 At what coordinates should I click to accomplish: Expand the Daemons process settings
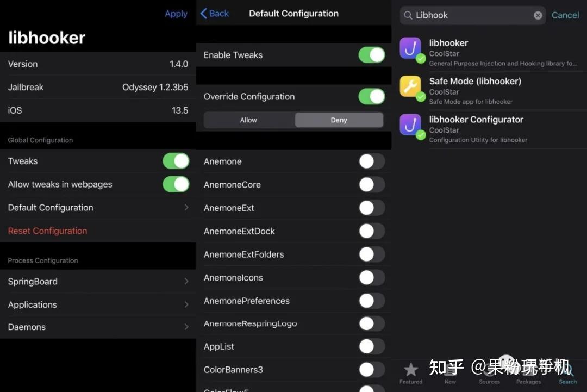pyautogui.click(x=98, y=327)
